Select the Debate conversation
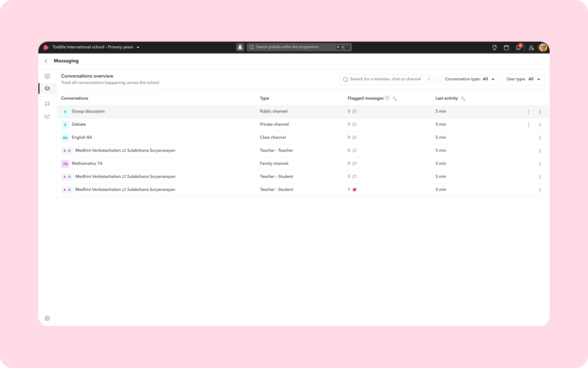 [x=79, y=124]
